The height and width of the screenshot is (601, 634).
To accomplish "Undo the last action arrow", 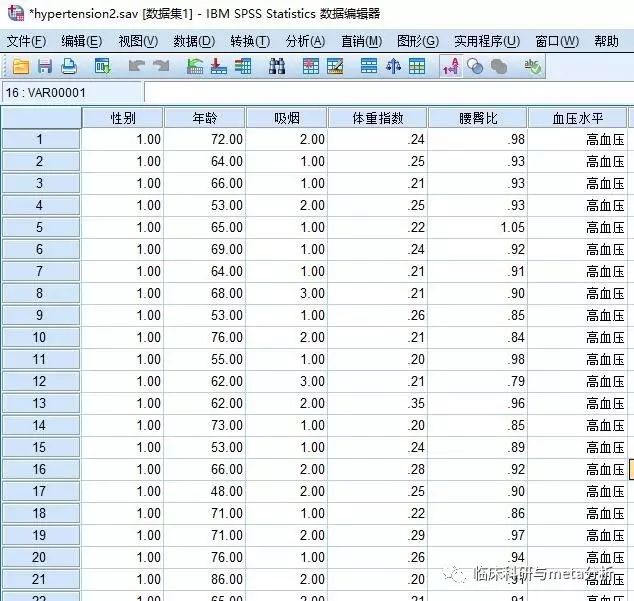I will click(137, 66).
